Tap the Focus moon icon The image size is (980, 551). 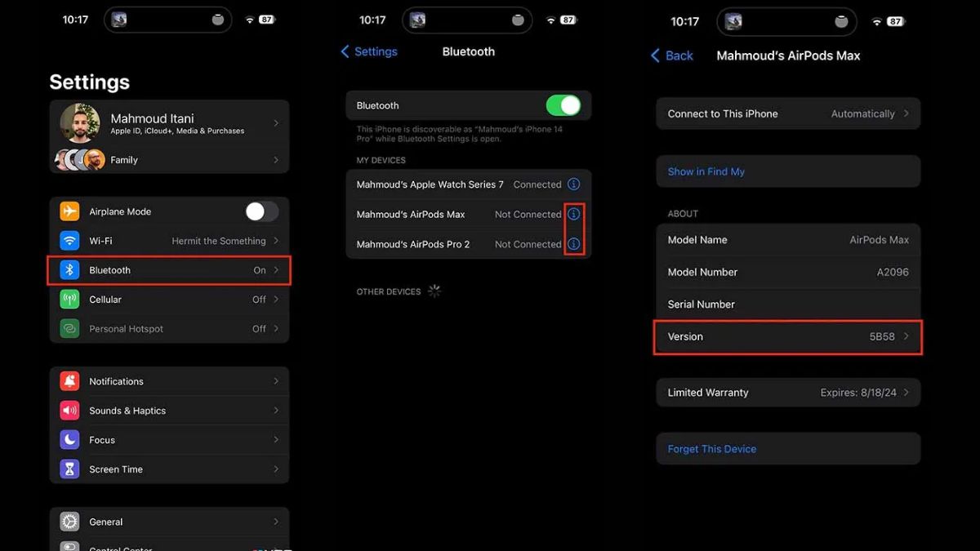pyautogui.click(x=69, y=440)
